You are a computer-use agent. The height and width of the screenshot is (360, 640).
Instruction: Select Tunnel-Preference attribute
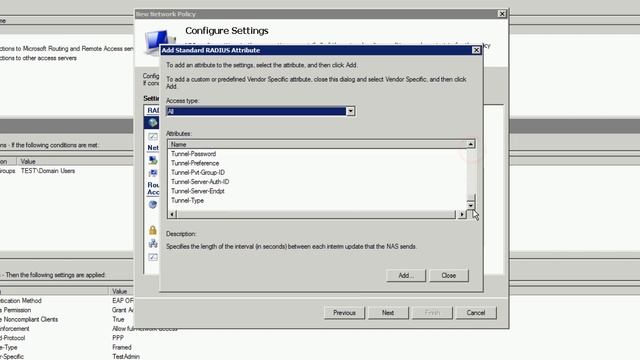pyautogui.click(x=195, y=163)
